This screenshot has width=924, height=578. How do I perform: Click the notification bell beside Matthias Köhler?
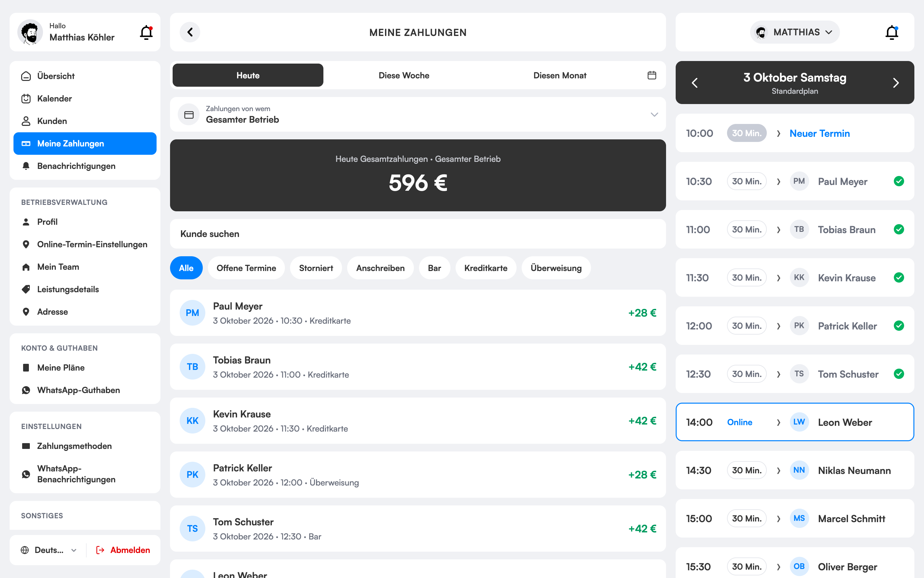(x=146, y=32)
